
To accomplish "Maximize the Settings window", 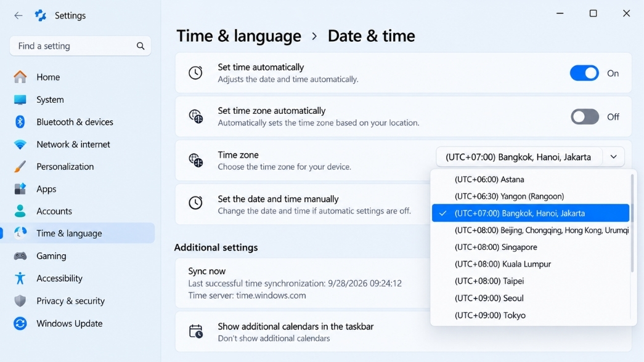I will [x=593, y=14].
